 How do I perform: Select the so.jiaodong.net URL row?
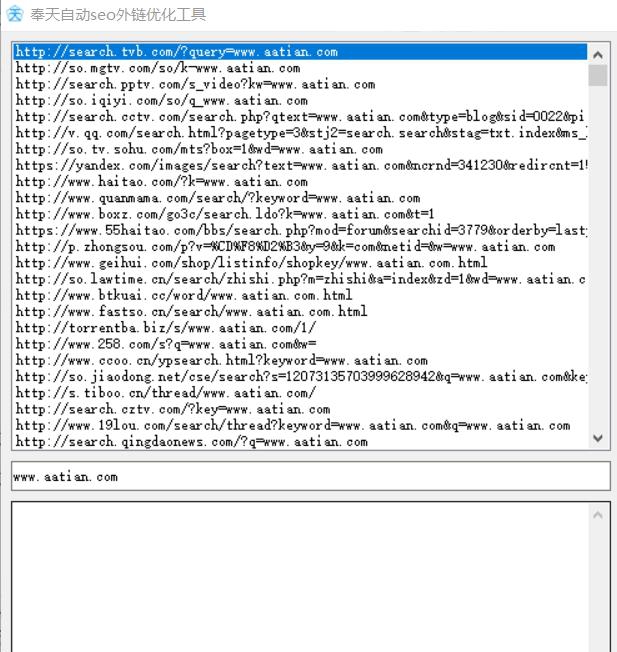pos(300,377)
